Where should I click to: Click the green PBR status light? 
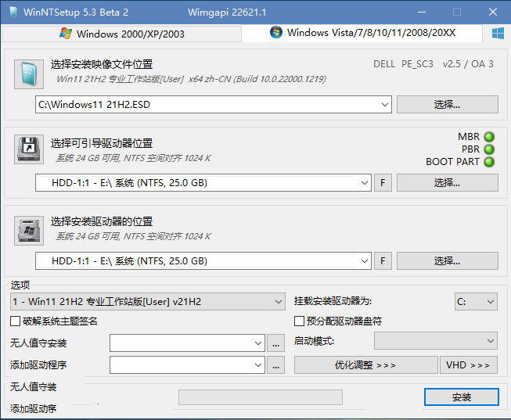click(489, 149)
